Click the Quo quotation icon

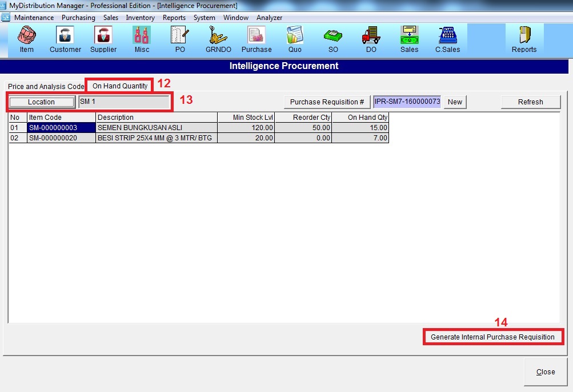[295, 39]
